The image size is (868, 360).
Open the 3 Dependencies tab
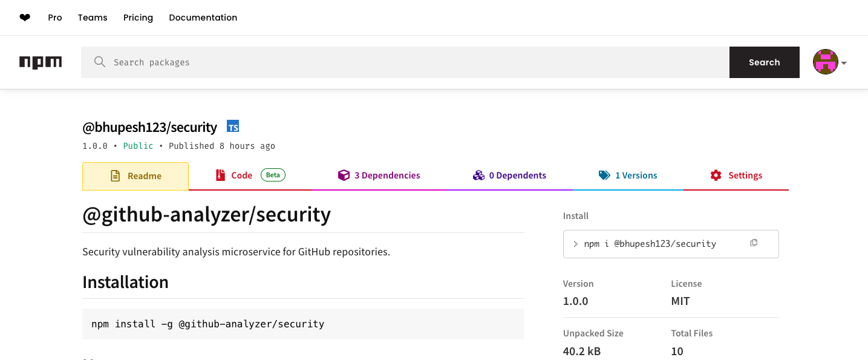tap(379, 175)
